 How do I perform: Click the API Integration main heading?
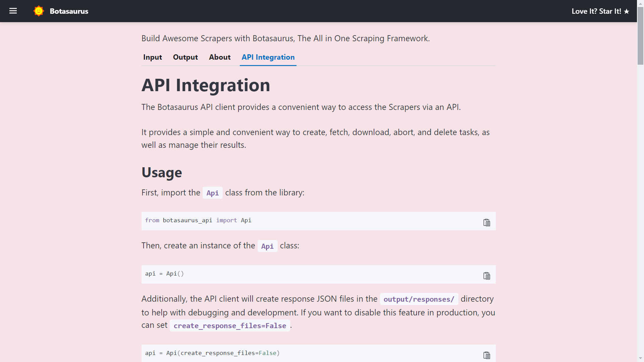[x=205, y=85]
